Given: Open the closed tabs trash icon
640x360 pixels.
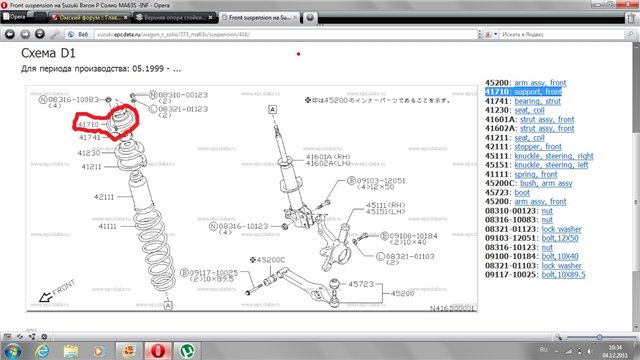Looking at the screenshot, I should click(632, 18).
